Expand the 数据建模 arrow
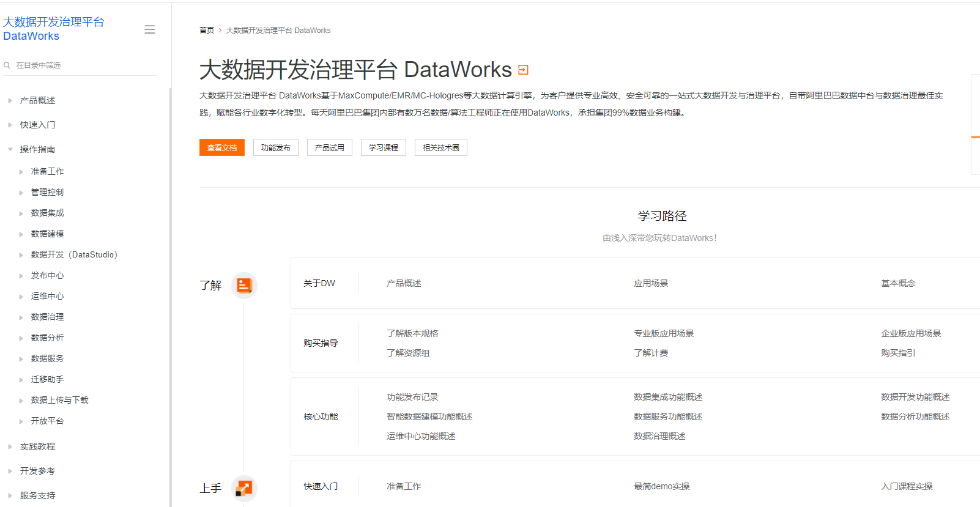This screenshot has height=507, width=980. point(21,234)
